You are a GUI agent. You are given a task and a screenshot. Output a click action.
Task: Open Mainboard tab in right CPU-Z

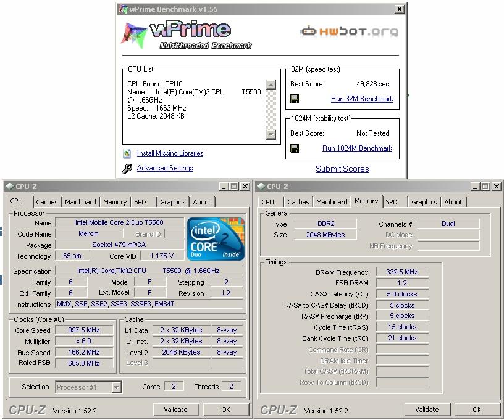(x=332, y=202)
